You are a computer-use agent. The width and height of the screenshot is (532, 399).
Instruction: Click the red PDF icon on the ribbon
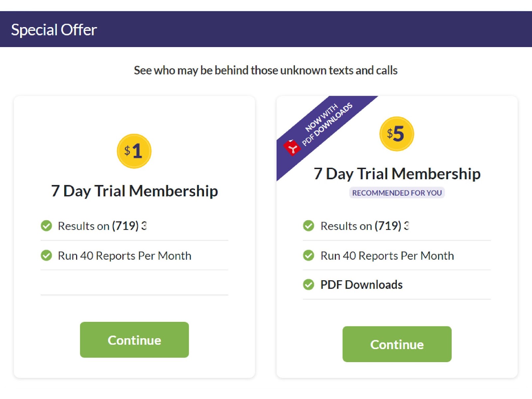pyautogui.click(x=292, y=148)
